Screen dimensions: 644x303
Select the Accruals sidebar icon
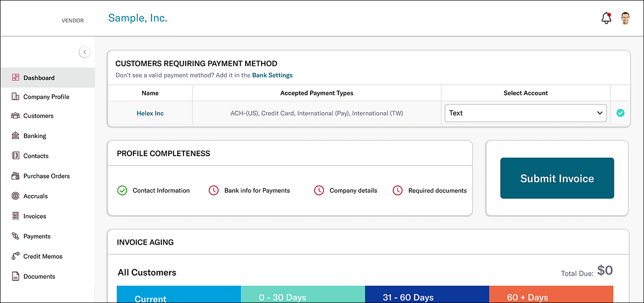click(x=15, y=196)
